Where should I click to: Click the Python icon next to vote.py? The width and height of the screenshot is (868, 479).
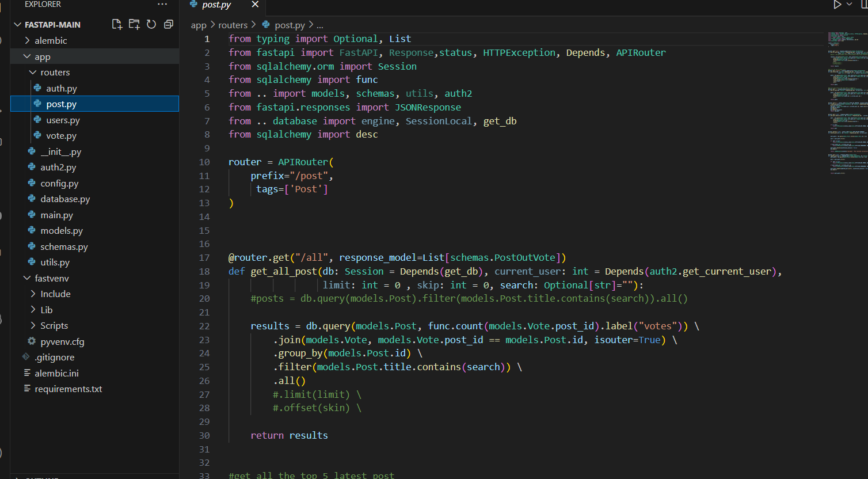[x=37, y=135]
